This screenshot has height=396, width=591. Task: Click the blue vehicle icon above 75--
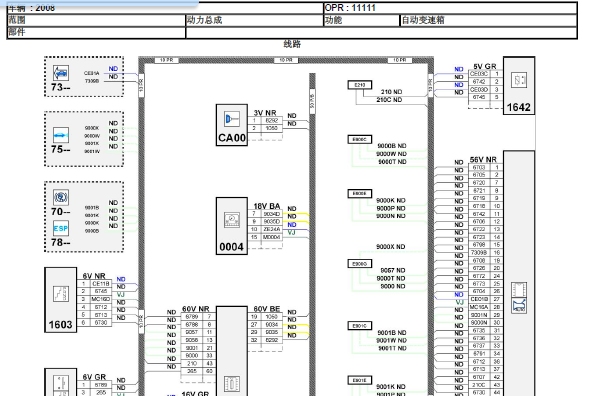(60, 135)
